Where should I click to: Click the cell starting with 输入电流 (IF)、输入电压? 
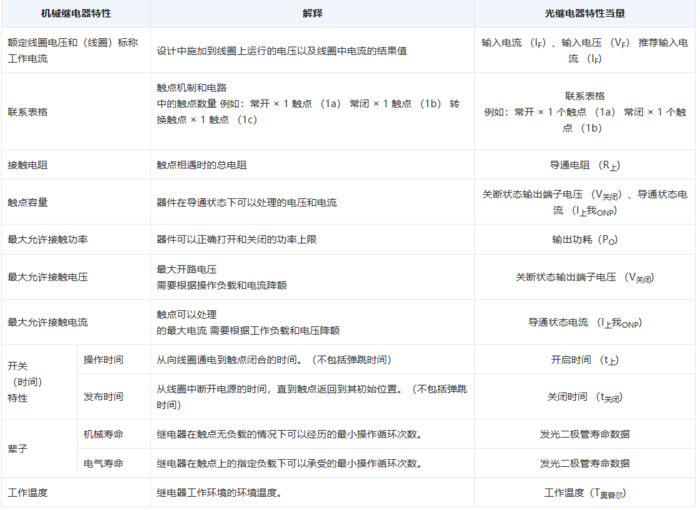(x=584, y=50)
